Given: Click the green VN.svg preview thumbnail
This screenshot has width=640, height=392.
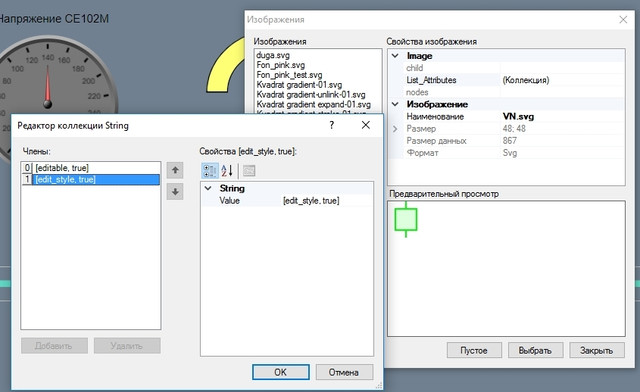Looking at the screenshot, I should pyautogui.click(x=406, y=219).
